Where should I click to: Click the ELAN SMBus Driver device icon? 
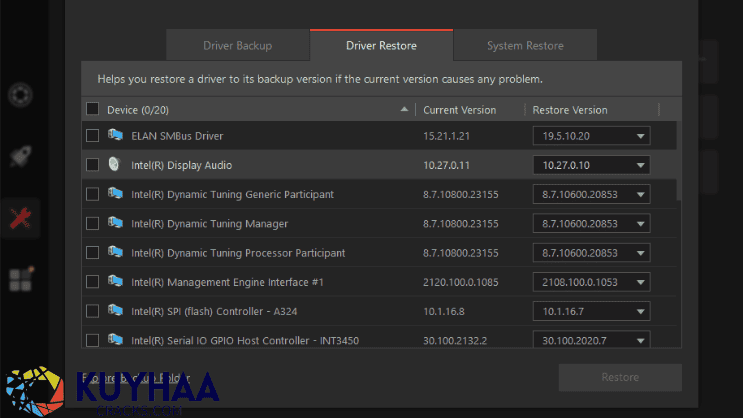[115, 135]
